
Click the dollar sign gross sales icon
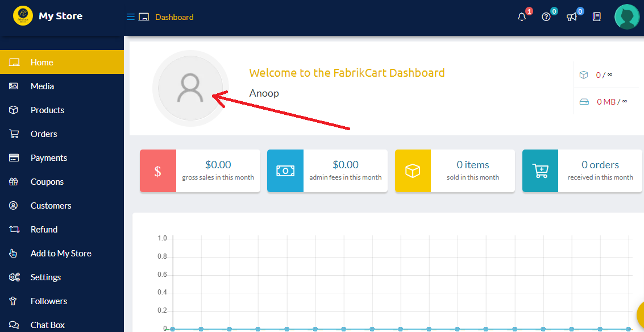(157, 171)
